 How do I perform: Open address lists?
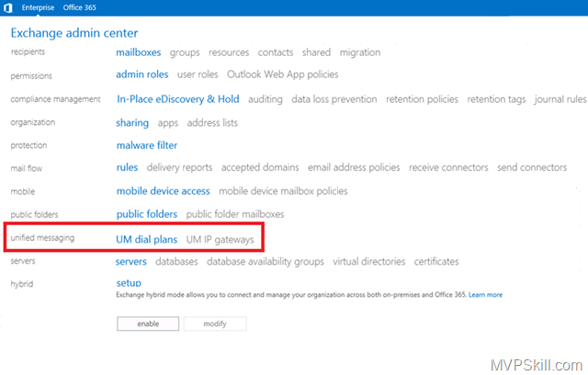click(212, 122)
